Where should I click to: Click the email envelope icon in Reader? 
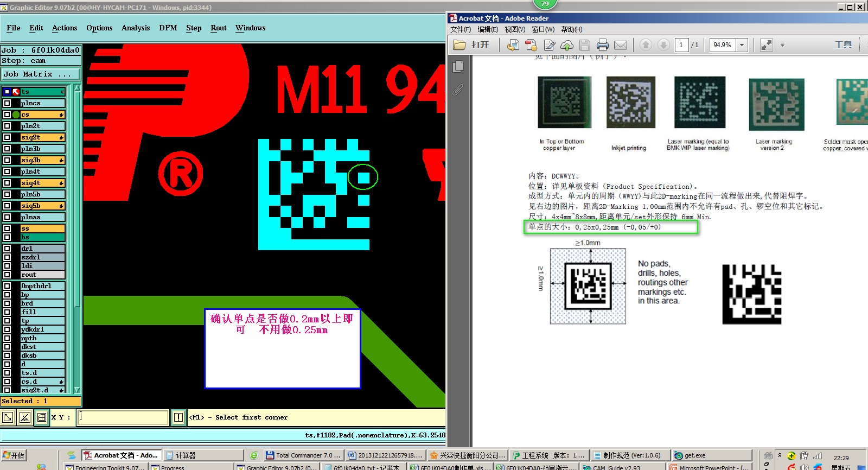point(621,45)
